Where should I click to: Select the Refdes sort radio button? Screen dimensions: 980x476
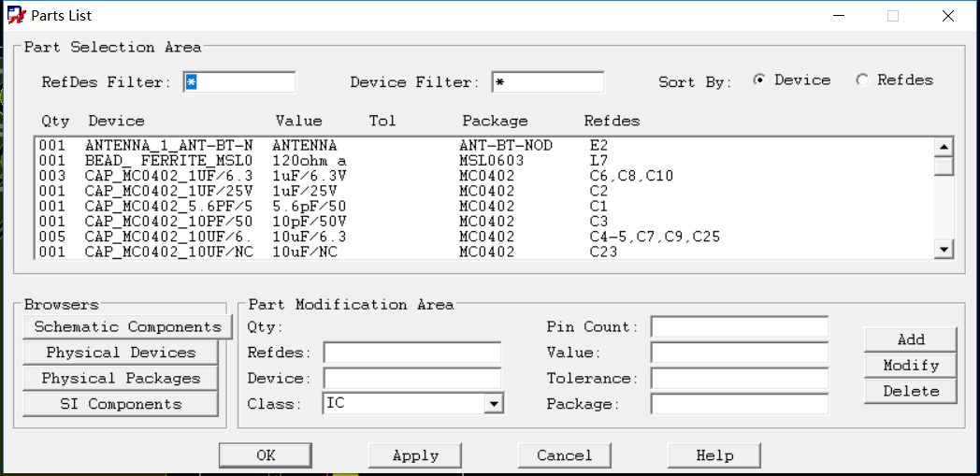point(862,80)
